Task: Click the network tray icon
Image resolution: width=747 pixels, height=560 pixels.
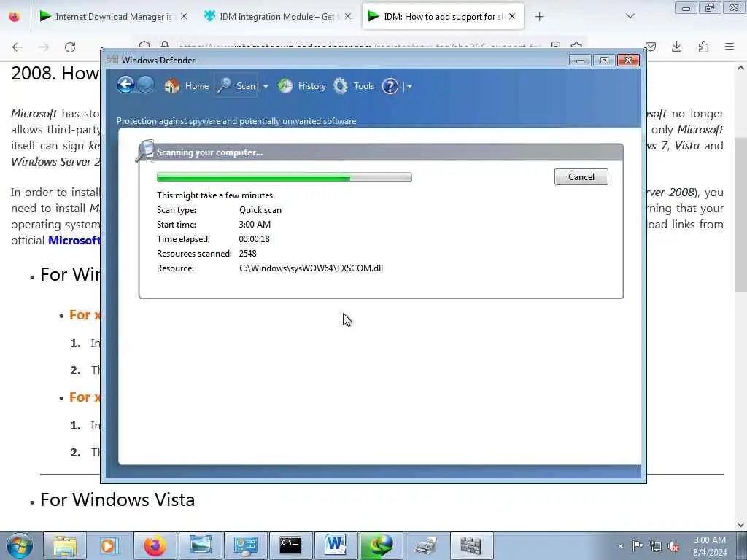Action: pyautogui.click(x=656, y=546)
